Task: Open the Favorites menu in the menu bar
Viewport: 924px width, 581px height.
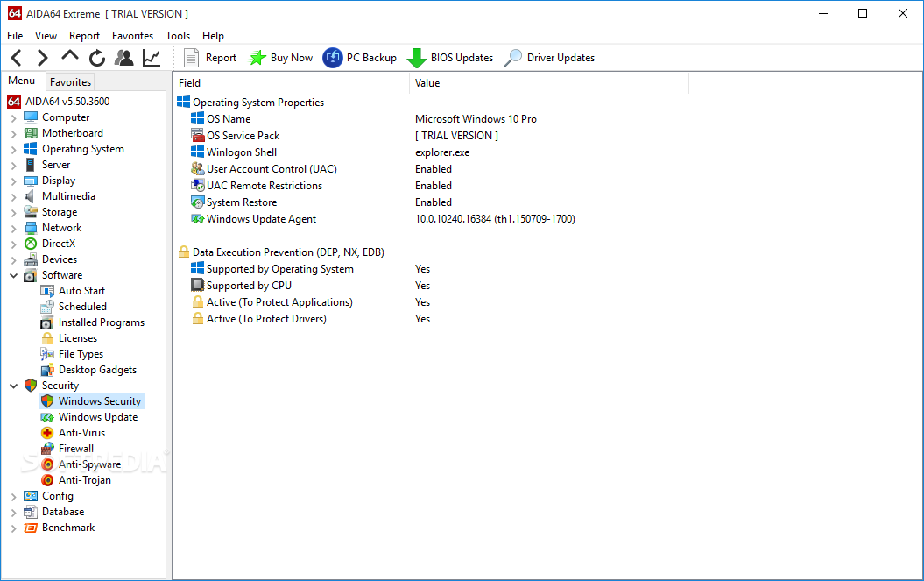Action: 132,36
